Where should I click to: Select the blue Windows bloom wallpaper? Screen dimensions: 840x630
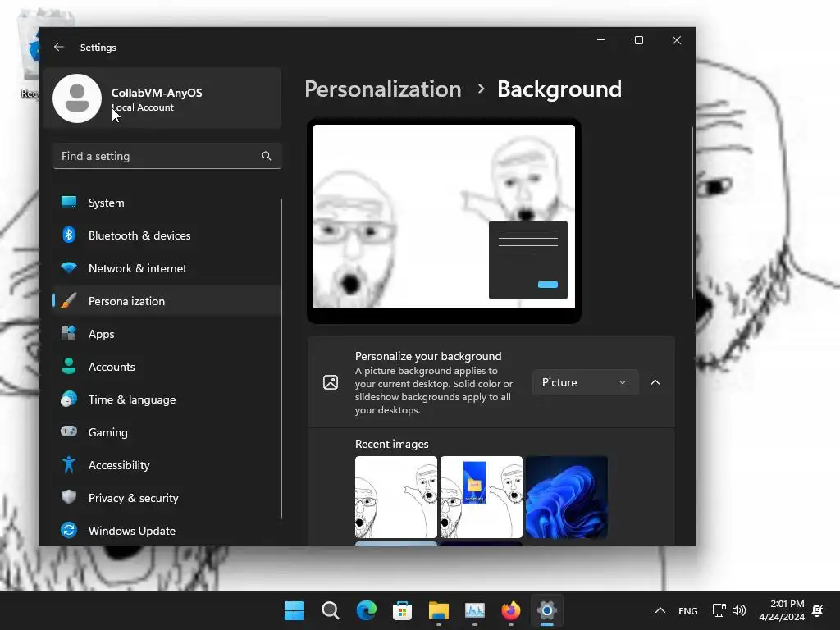[x=567, y=497]
